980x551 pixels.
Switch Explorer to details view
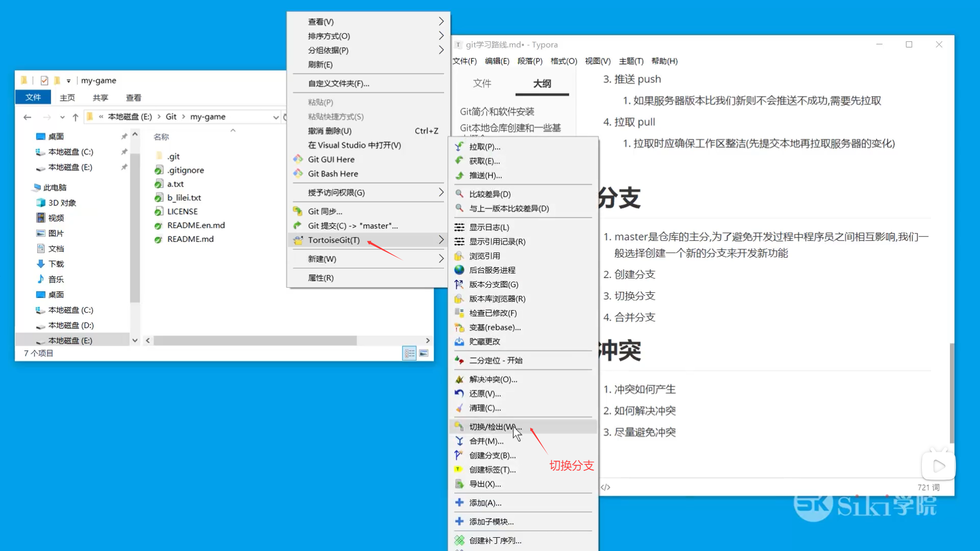tap(409, 353)
